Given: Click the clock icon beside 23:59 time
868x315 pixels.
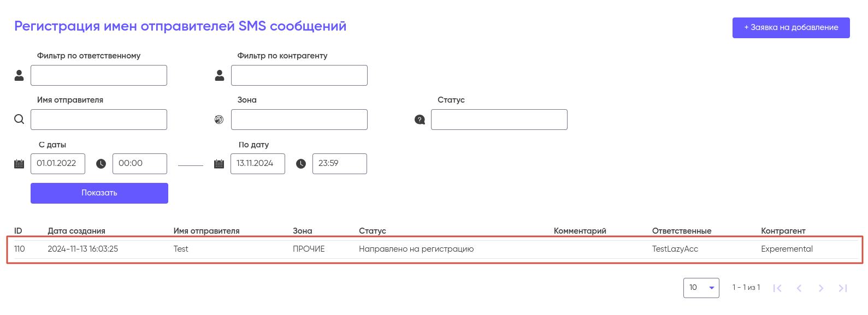Looking at the screenshot, I should (x=301, y=164).
